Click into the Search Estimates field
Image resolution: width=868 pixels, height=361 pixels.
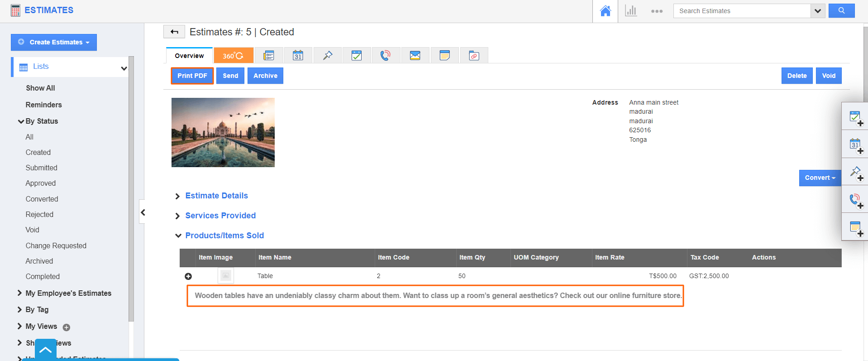coord(742,11)
